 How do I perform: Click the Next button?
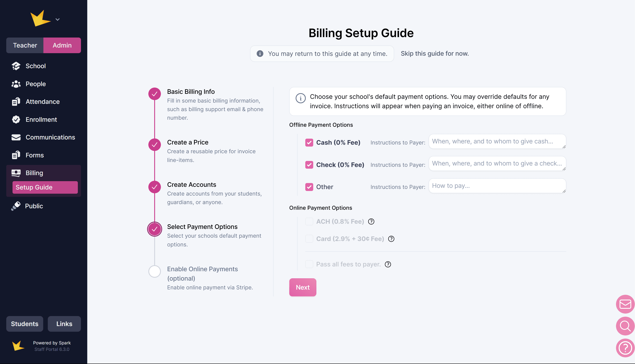pos(303,287)
